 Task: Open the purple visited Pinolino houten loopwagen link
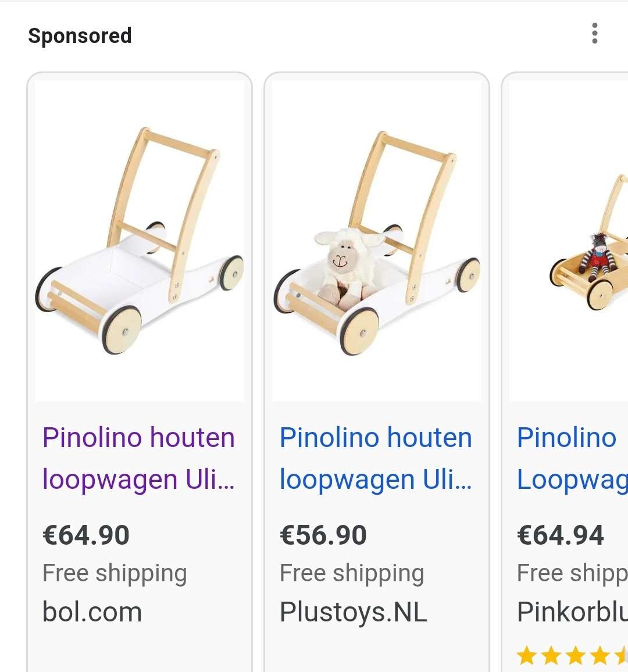pyautogui.click(x=138, y=458)
